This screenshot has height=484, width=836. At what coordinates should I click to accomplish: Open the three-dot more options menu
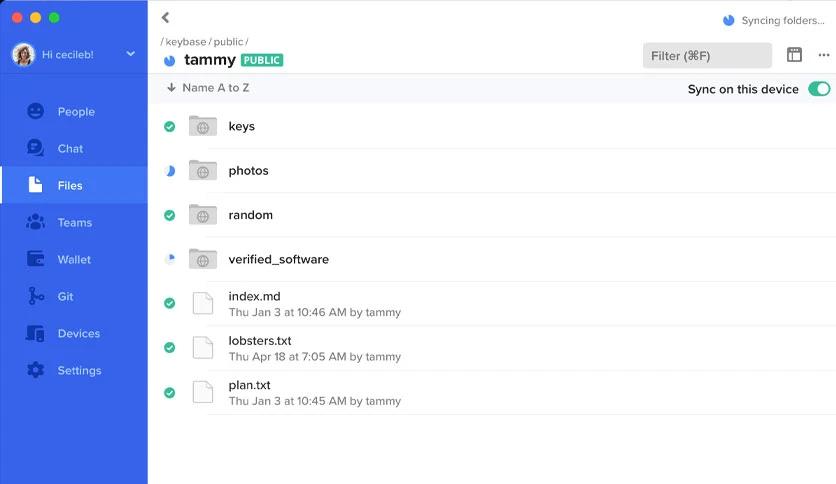pyautogui.click(x=824, y=55)
